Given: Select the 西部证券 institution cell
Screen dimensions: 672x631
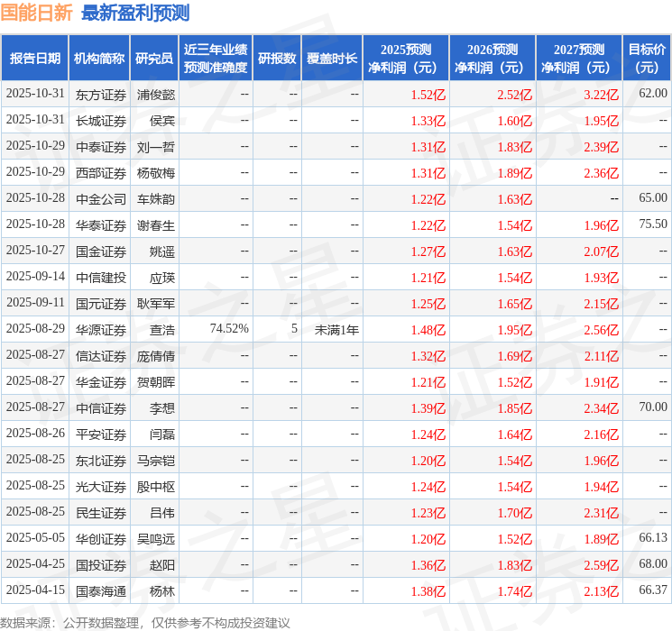Looking at the screenshot, I should tap(101, 173).
